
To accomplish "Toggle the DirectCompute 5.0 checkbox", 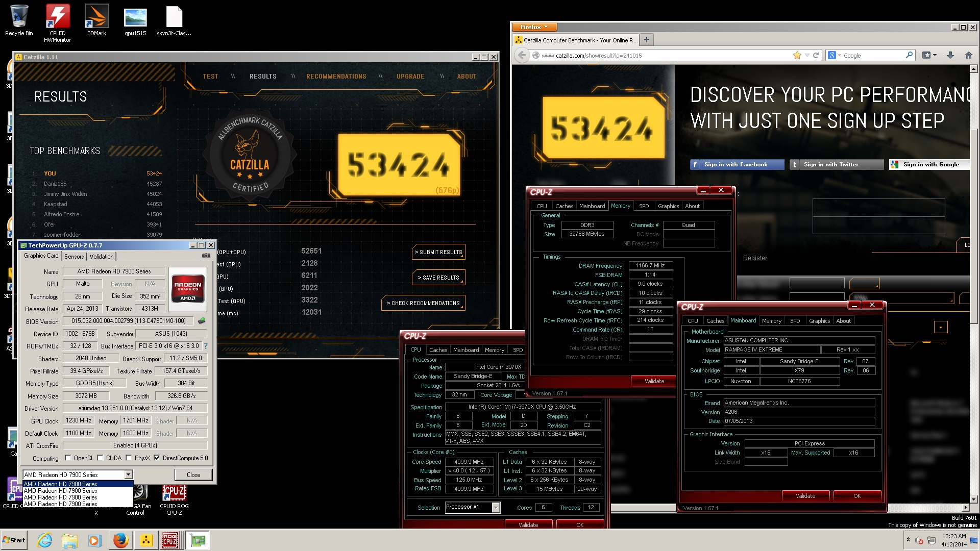I will point(157,458).
